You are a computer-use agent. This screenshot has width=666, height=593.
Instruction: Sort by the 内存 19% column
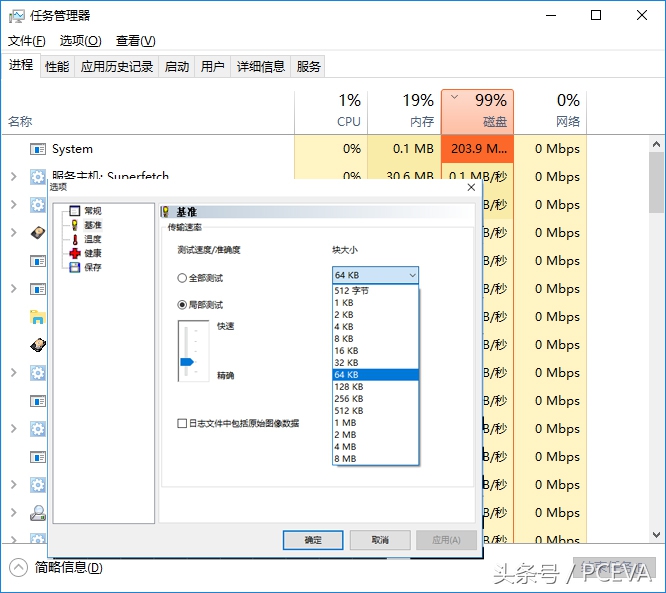click(x=404, y=112)
